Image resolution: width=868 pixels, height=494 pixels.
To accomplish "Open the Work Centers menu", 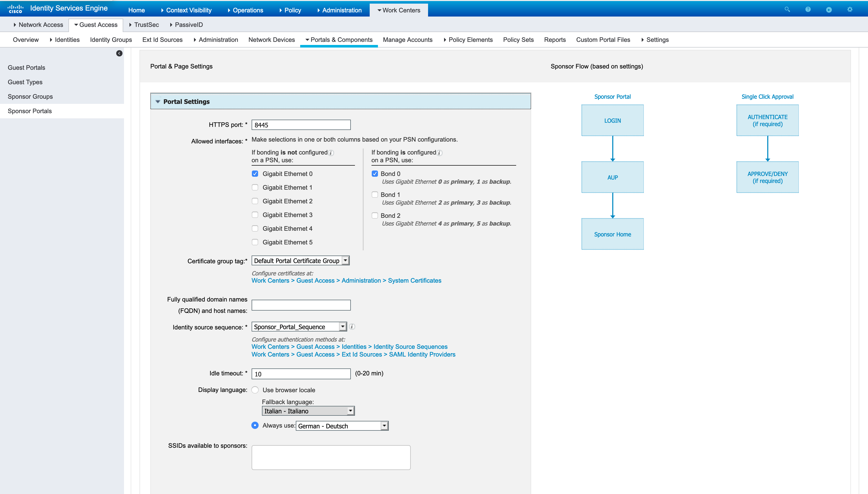I will coord(399,10).
